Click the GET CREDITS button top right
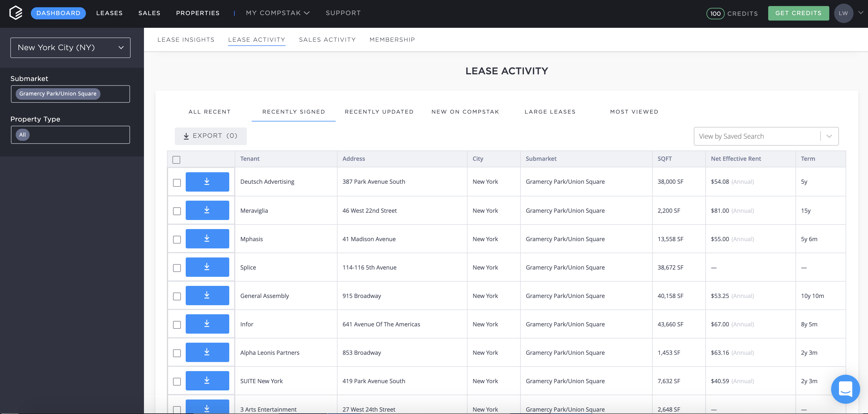Image resolution: width=868 pixels, height=414 pixels. click(798, 12)
